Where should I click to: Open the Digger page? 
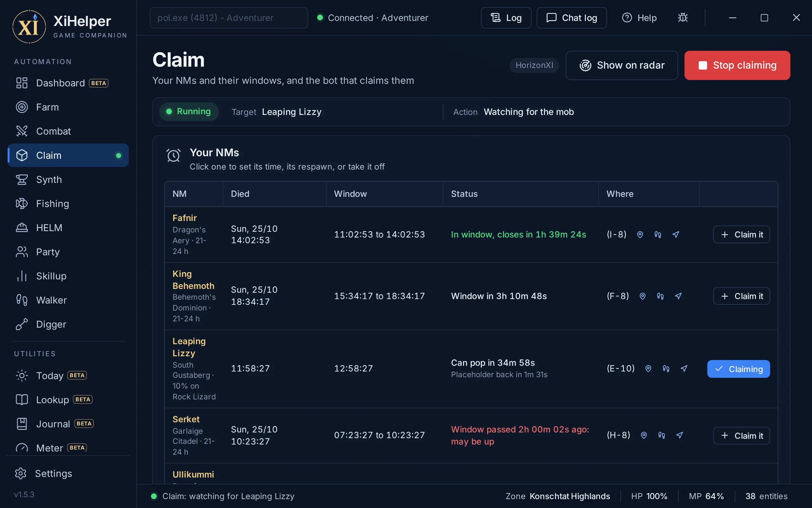pos(68,324)
